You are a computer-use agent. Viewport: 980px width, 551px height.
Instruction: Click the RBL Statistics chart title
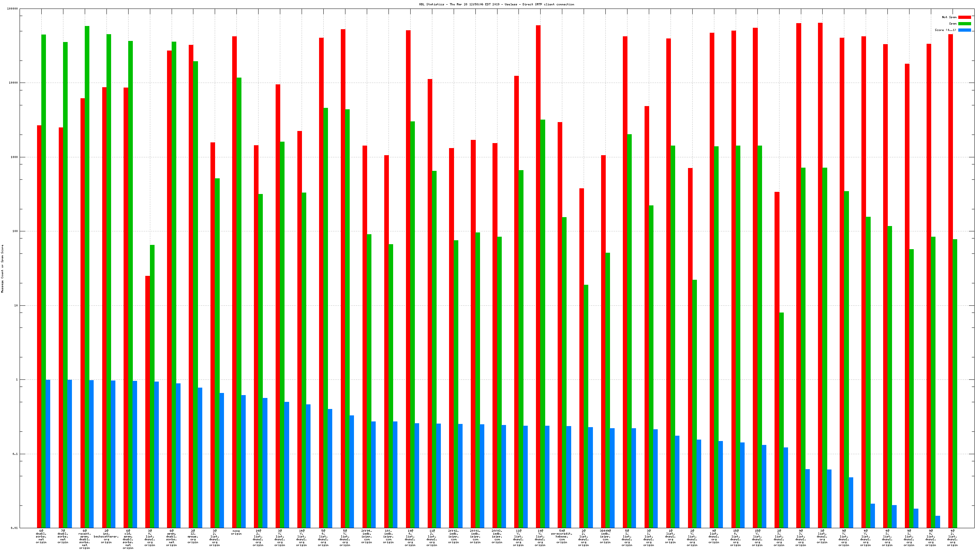click(x=496, y=4)
